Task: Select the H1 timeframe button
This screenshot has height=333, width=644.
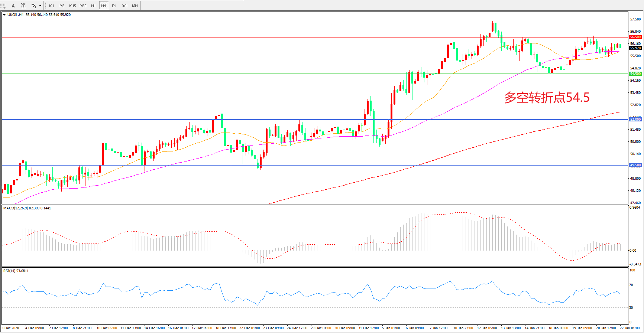Action: pyautogui.click(x=93, y=6)
